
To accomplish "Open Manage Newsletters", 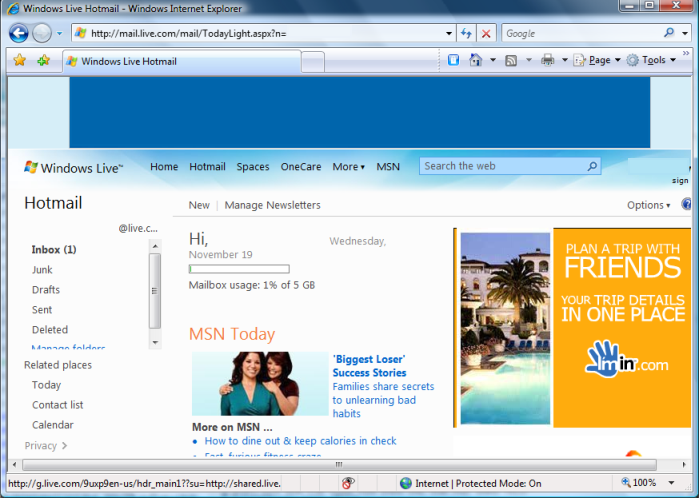I will click(x=272, y=205).
